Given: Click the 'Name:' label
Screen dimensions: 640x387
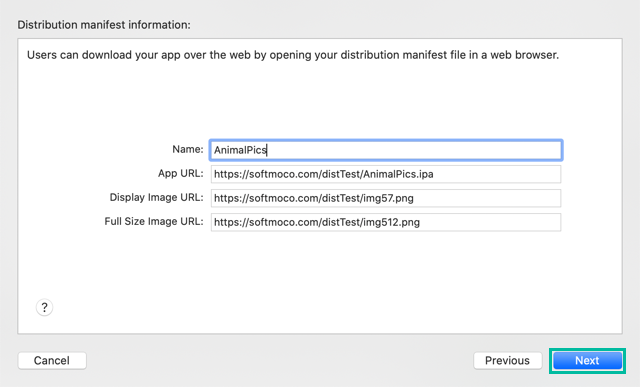Looking at the screenshot, I should tap(187, 149).
